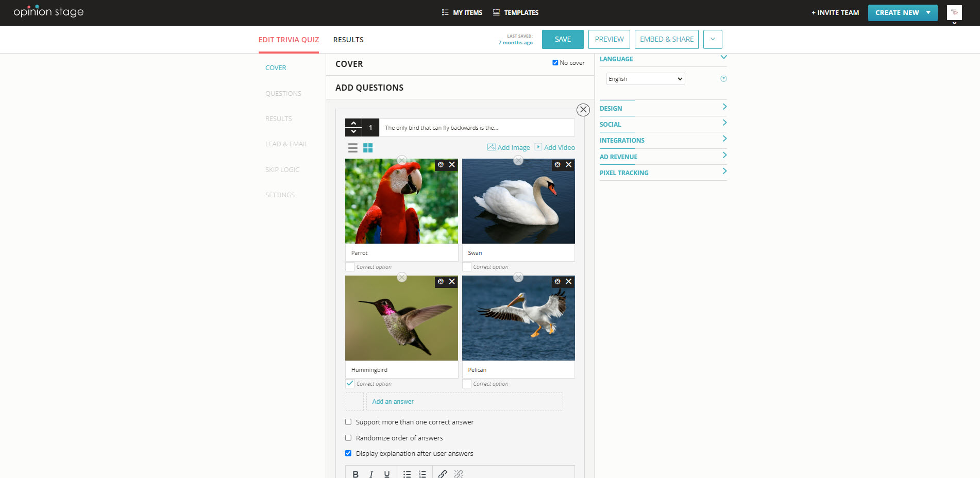Open image settings gear on the Parrot answer
Screen dimensions: 980x478
click(441, 164)
